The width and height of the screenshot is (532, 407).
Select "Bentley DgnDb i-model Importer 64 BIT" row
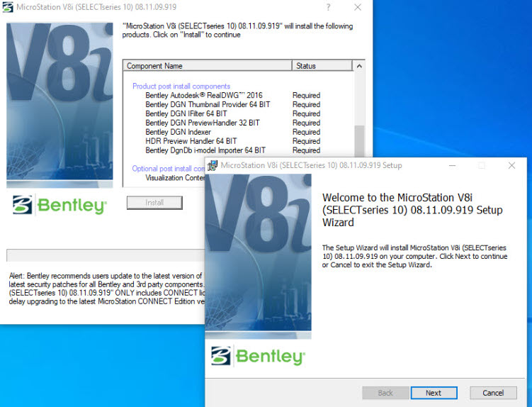point(233,150)
